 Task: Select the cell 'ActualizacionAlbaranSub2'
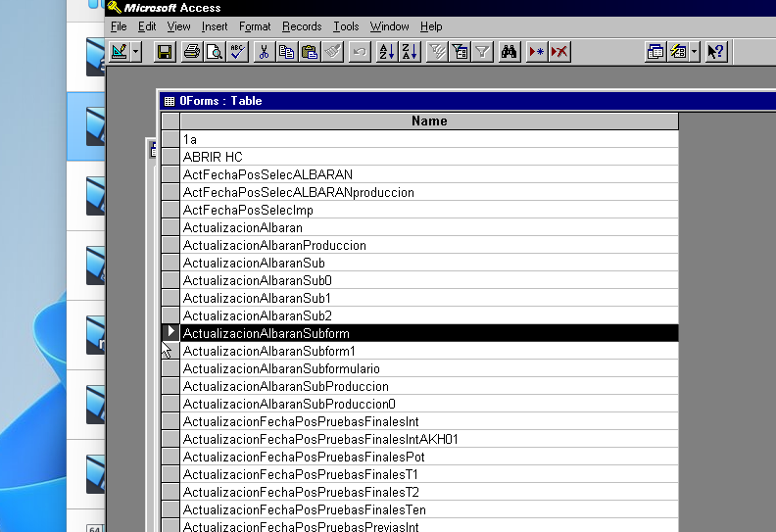point(429,315)
